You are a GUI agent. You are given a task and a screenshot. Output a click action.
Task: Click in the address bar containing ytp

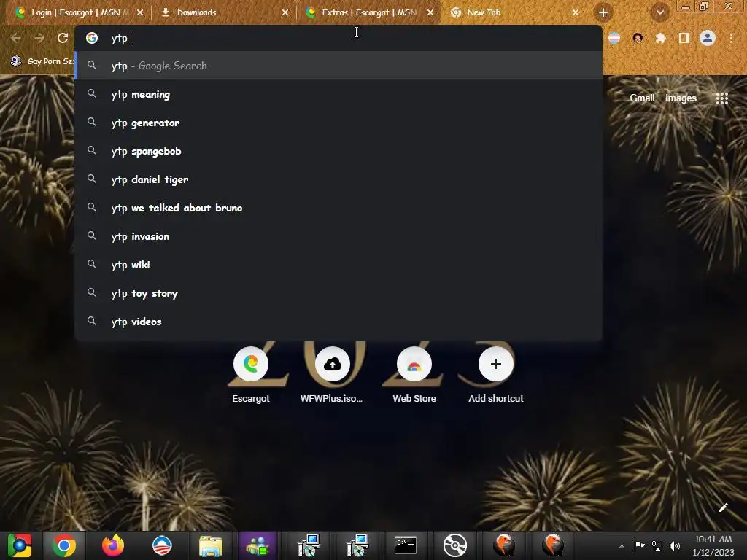(338, 38)
